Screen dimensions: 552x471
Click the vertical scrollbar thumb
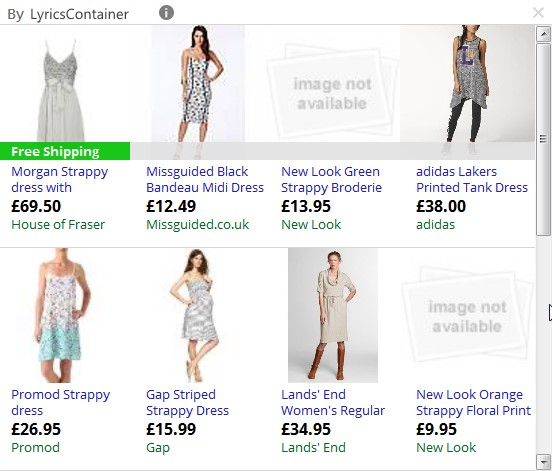click(x=544, y=139)
